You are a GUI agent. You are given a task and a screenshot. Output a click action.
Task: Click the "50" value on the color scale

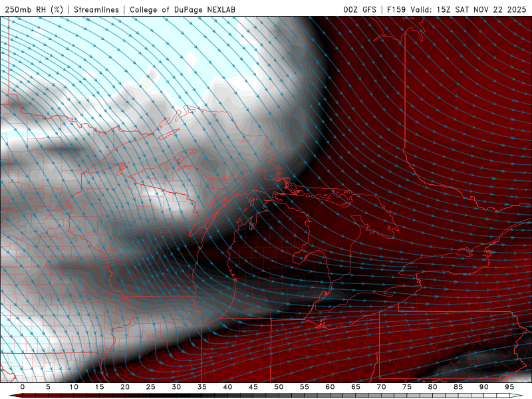279,387
